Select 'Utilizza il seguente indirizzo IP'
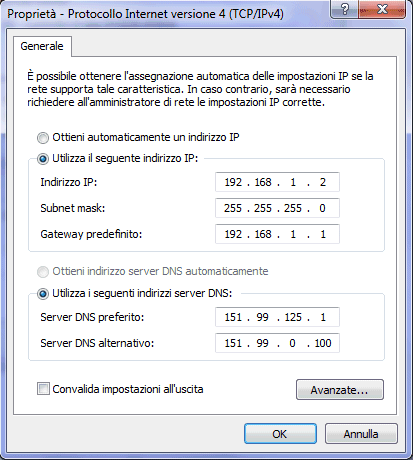Image resolution: width=413 pixels, height=460 pixels. [x=43, y=159]
